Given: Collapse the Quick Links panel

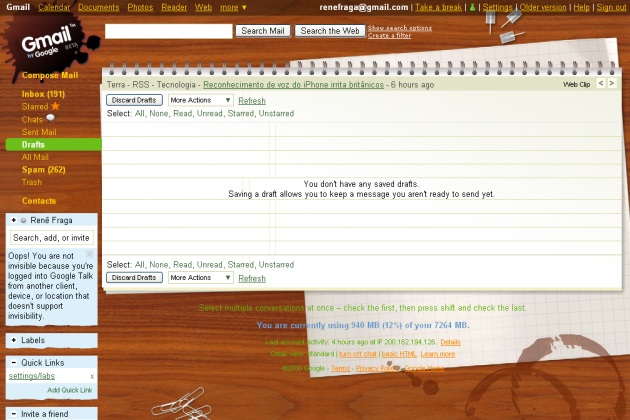Looking at the screenshot, I should (14, 363).
